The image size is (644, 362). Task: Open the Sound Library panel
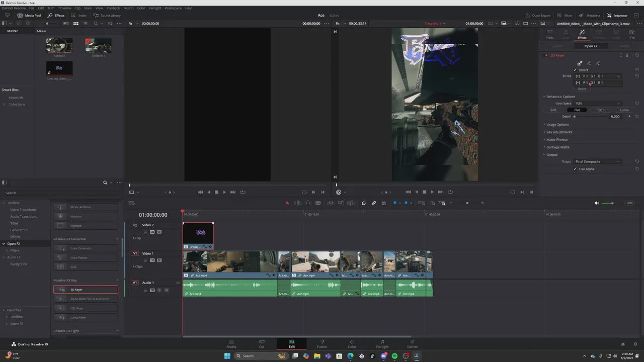107,16
